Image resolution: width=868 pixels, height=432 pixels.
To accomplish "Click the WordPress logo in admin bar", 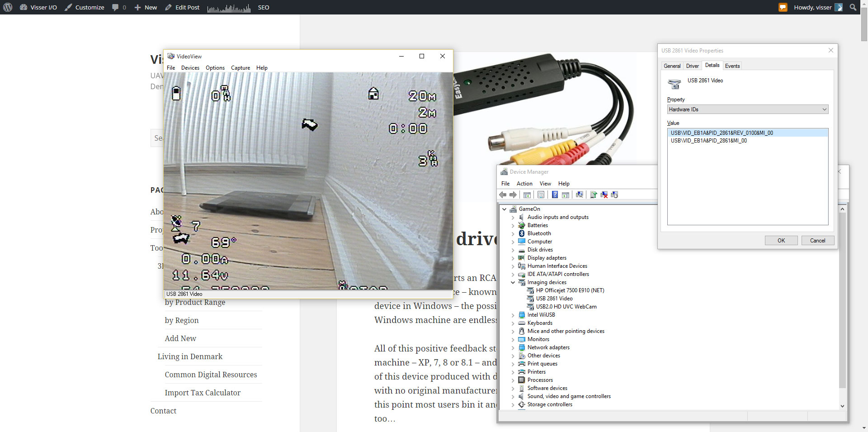I will tap(7, 7).
